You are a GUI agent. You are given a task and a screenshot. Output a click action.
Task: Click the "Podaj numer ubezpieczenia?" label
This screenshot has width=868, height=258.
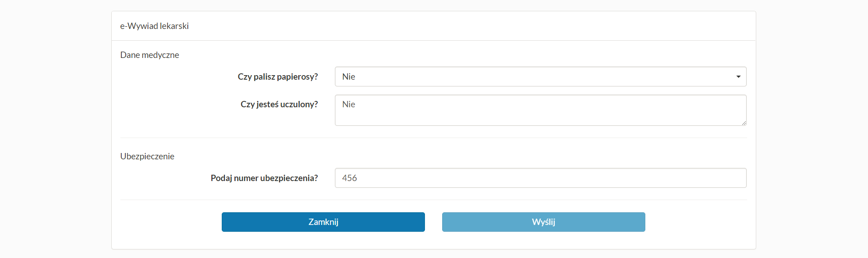click(264, 178)
